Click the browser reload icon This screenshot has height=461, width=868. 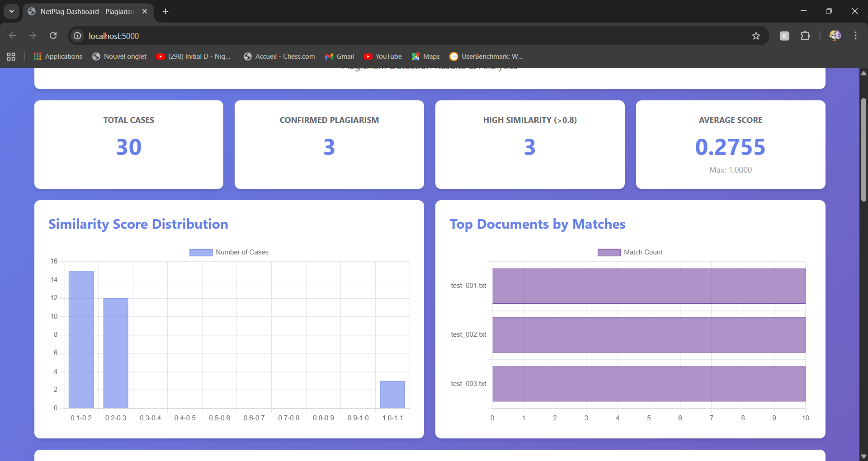pos(53,36)
